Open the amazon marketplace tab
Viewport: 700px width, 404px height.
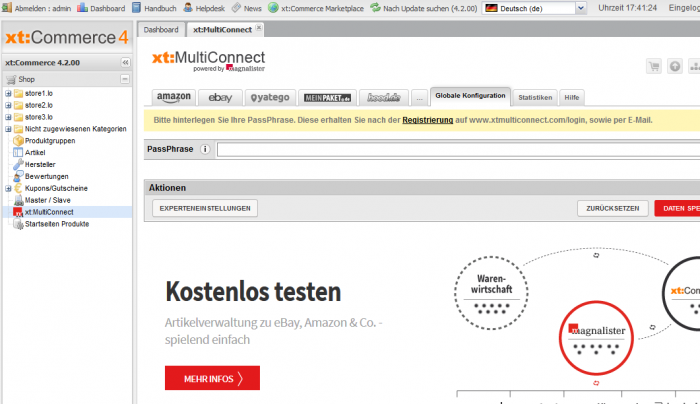[x=174, y=97]
